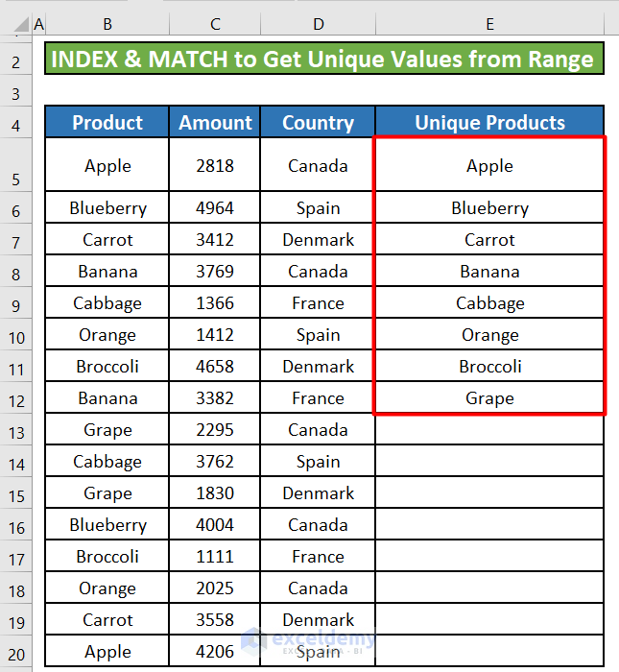Click Grape in the Unique Products column

click(x=489, y=398)
